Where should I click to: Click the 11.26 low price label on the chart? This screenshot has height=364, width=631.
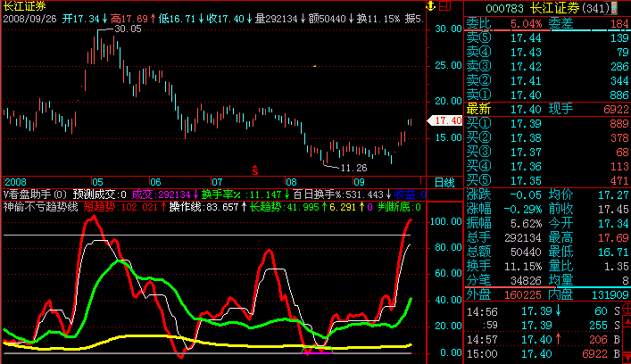tap(353, 168)
